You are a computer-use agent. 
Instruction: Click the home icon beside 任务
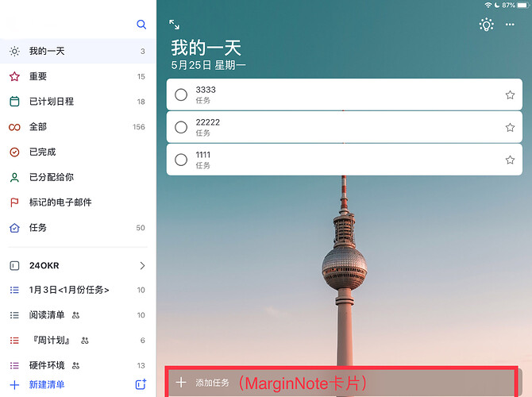14,228
